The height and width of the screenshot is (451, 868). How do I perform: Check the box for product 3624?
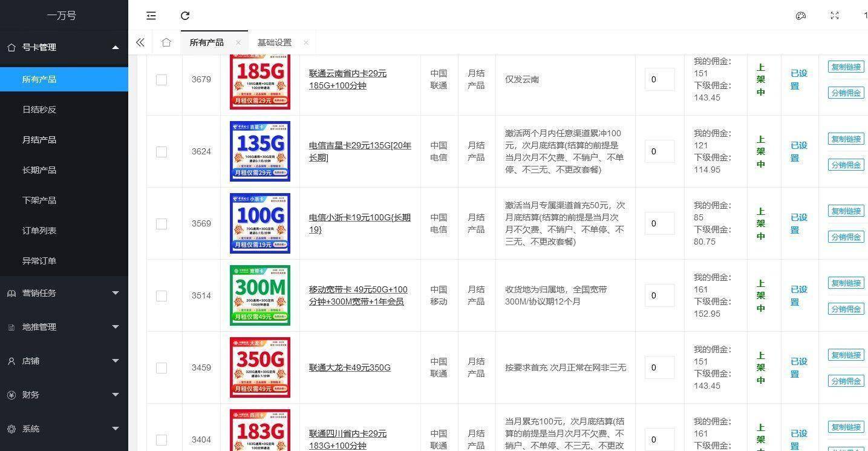(162, 151)
